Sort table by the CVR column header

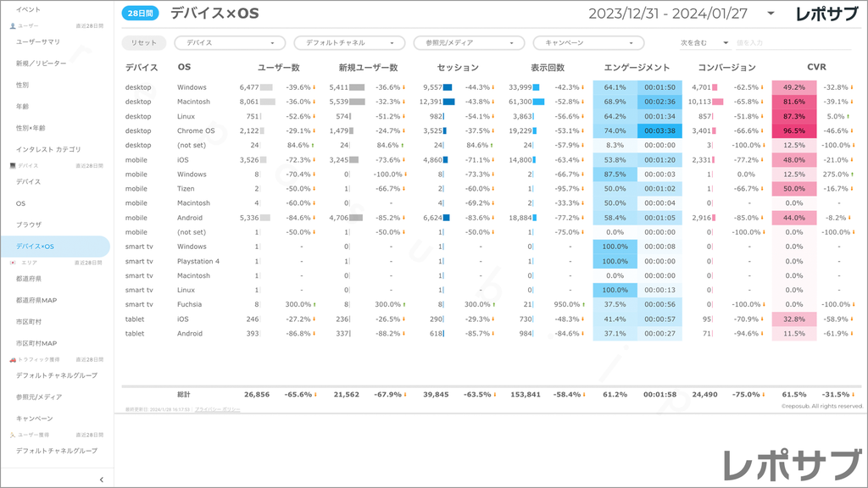tap(816, 67)
